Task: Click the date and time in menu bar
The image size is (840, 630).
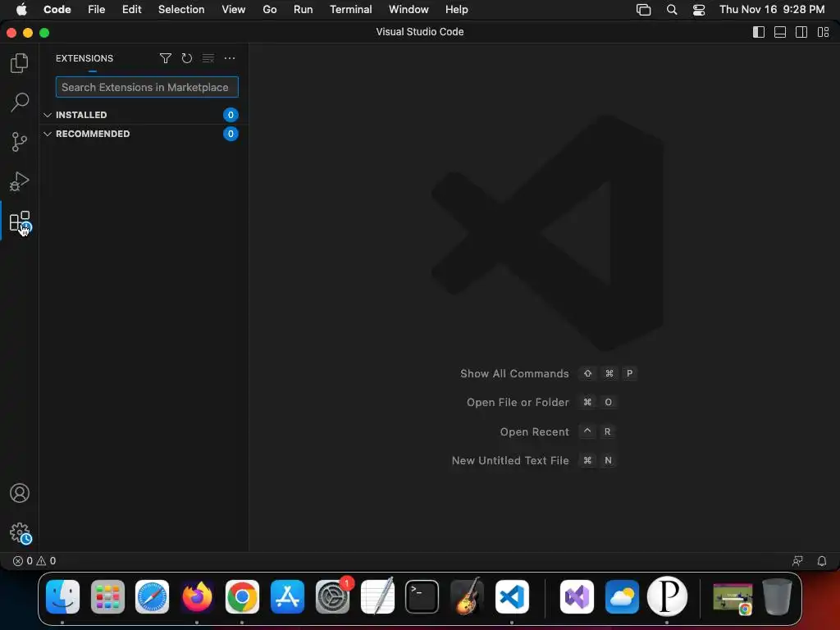Action: [x=772, y=9]
